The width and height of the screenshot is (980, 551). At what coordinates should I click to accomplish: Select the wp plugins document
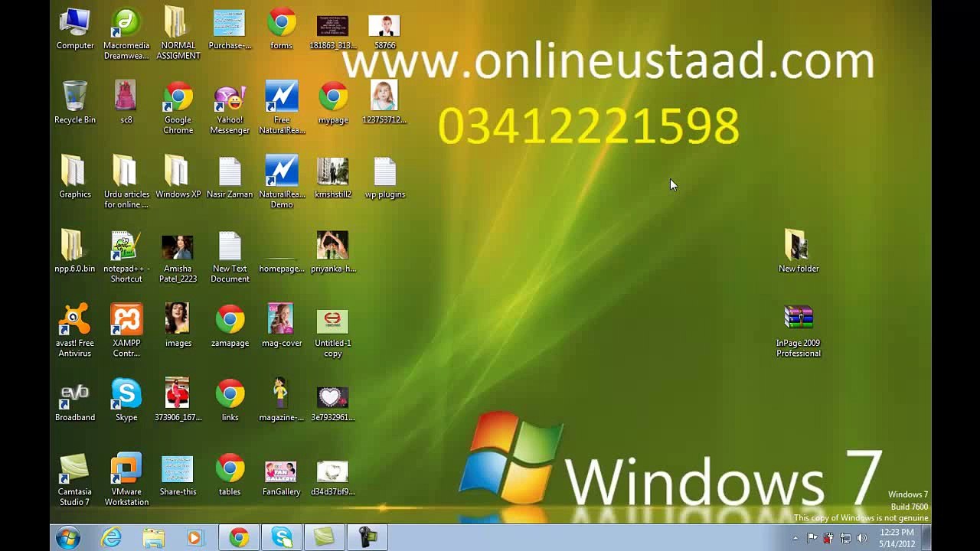(x=384, y=178)
